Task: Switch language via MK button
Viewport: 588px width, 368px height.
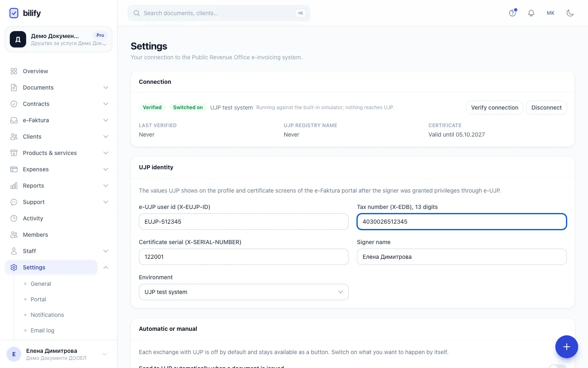Action: (550, 13)
